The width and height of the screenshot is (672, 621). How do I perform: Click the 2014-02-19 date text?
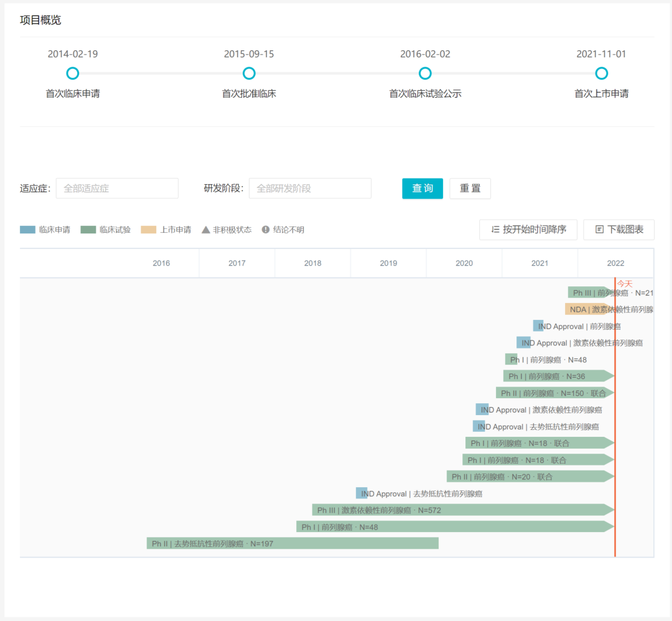click(73, 54)
